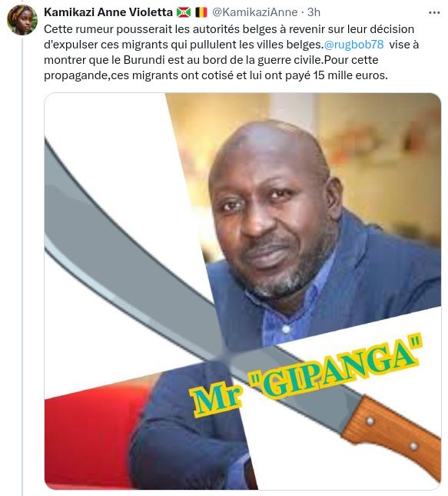Image resolution: width=448 pixels, height=496 pixels.
Task: Click the Belgium flag emoji beside the name
Action: click(x=201, y=12)
